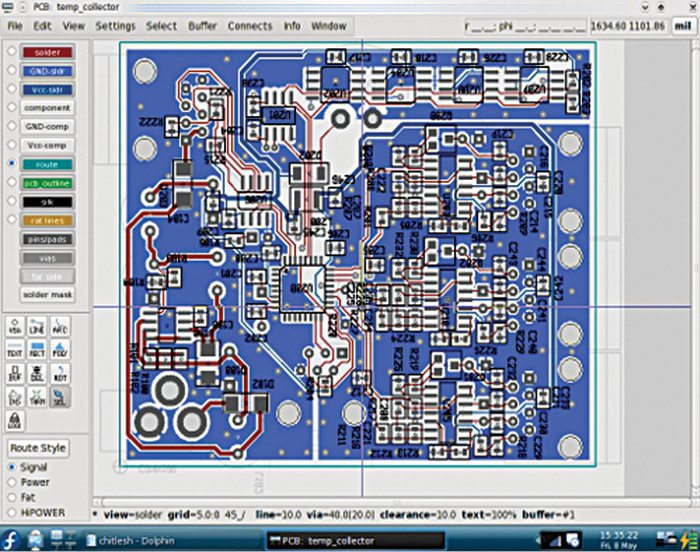This screenshot has width=700, height=552.
Task: Select the solder layer radio button
Action: 10,52
